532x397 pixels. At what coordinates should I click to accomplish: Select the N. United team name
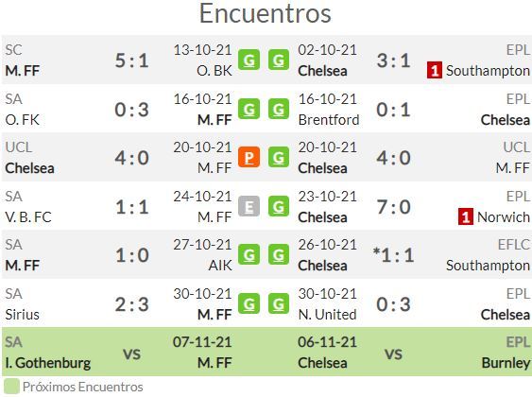[x=327, y=315]
